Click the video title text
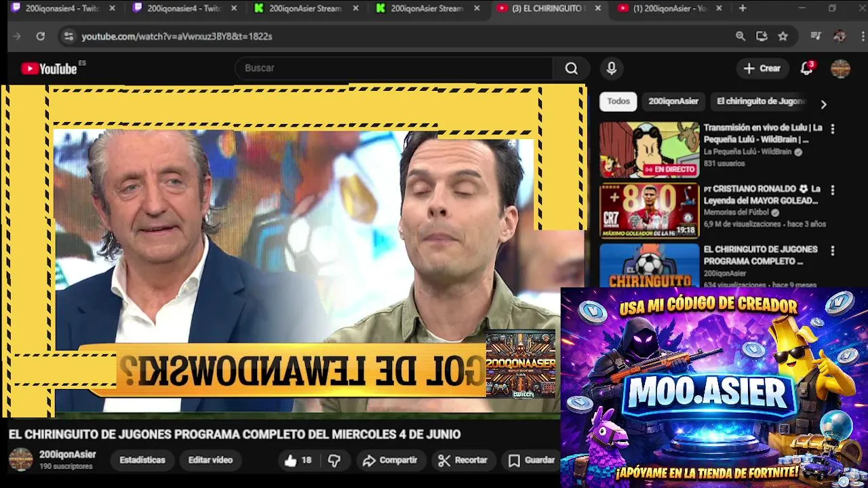868x488 pixels. pos(235,434)
